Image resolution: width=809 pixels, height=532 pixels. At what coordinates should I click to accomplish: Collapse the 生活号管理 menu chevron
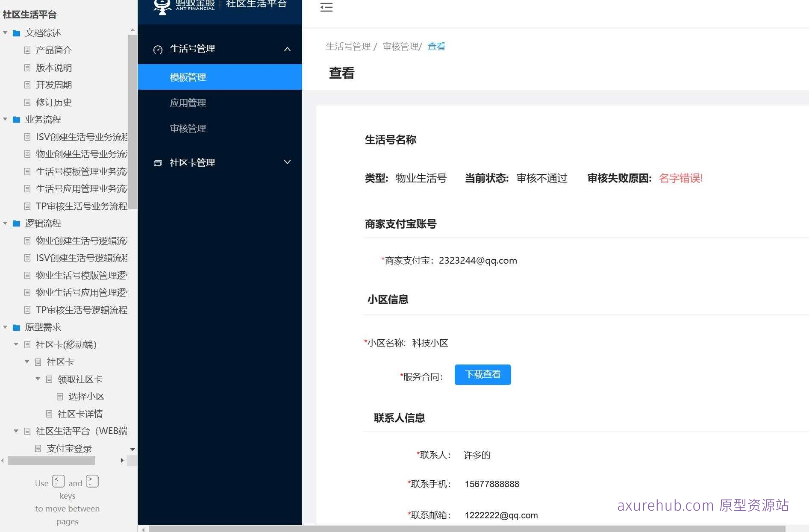pyautogui.click(x=287, y=49)
